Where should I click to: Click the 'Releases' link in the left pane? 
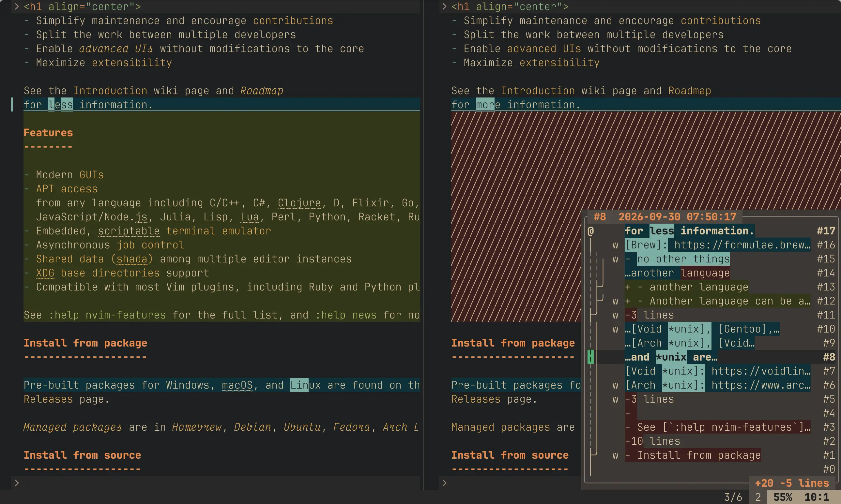pyautogui.click(x=48, y=399)
